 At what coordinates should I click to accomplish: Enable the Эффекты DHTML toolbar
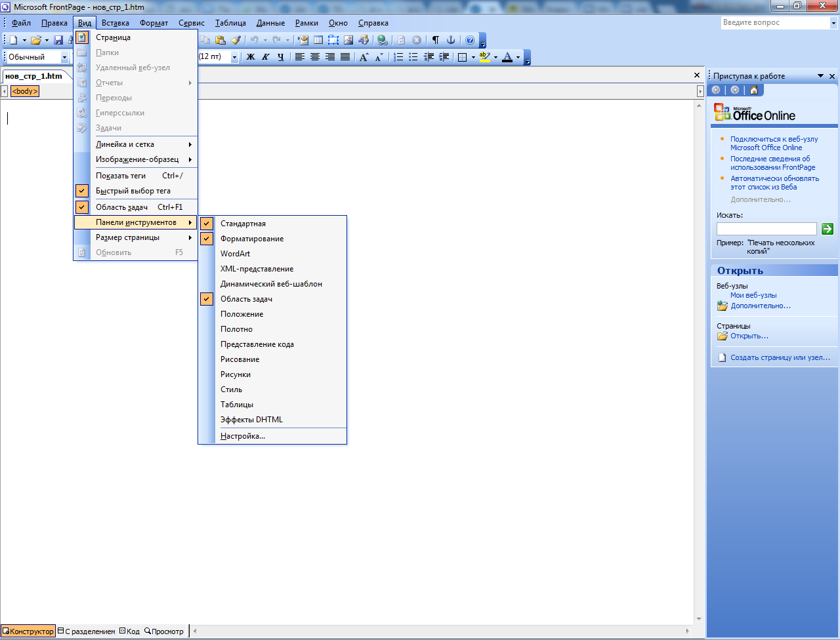tap(272, 420)
